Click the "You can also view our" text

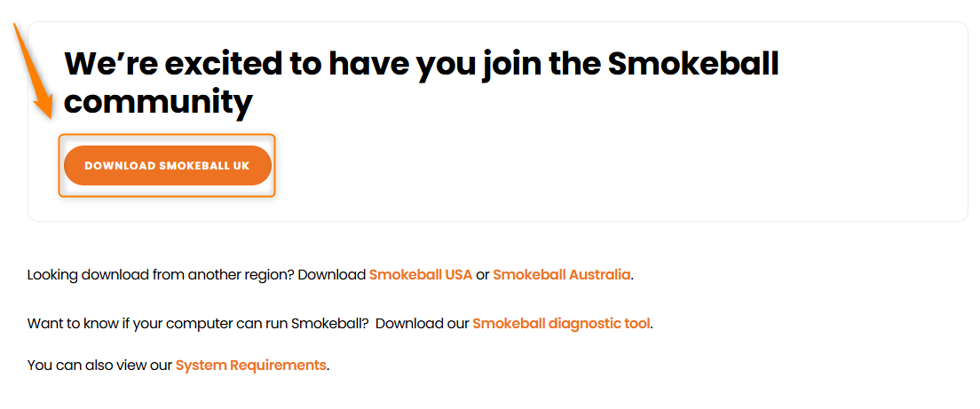pyautogui.click(x=99, y=365)
